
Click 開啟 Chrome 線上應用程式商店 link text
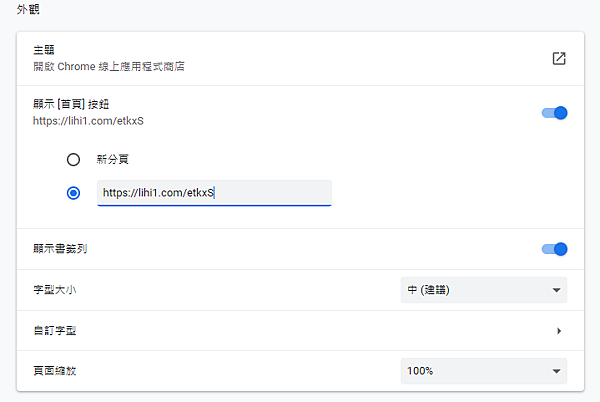pos(109,67)
